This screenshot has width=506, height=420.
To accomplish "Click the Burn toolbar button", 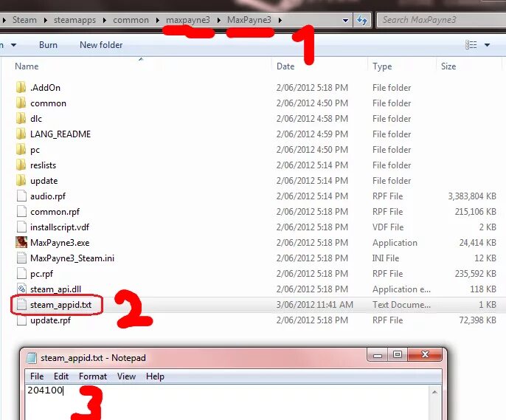I will pyautogui.click(x=48, y=45).
